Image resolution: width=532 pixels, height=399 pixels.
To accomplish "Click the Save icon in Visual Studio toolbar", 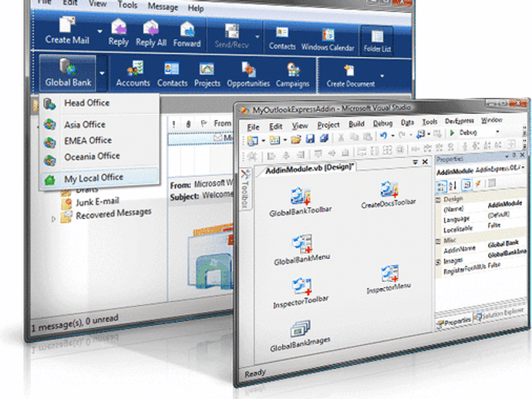I will (x=310, y=139).
